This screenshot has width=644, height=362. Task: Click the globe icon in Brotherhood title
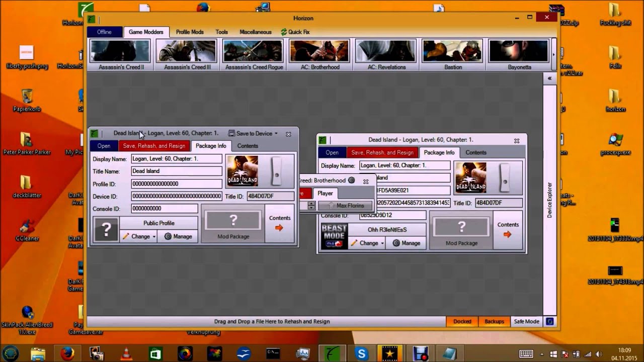pos(352,180)
